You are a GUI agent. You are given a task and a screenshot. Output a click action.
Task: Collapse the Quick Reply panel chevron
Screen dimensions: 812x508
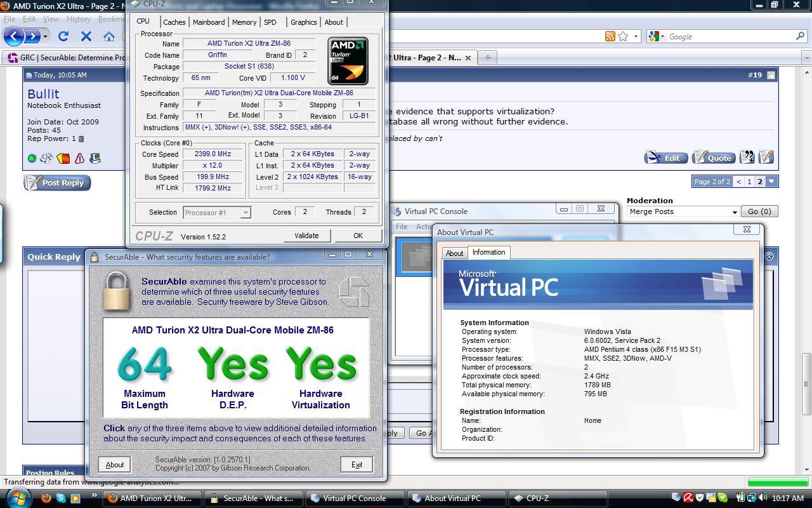click(769, 257)
